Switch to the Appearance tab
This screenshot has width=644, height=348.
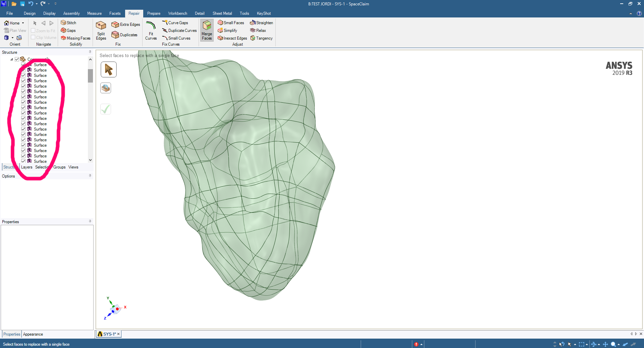[33, 334]
